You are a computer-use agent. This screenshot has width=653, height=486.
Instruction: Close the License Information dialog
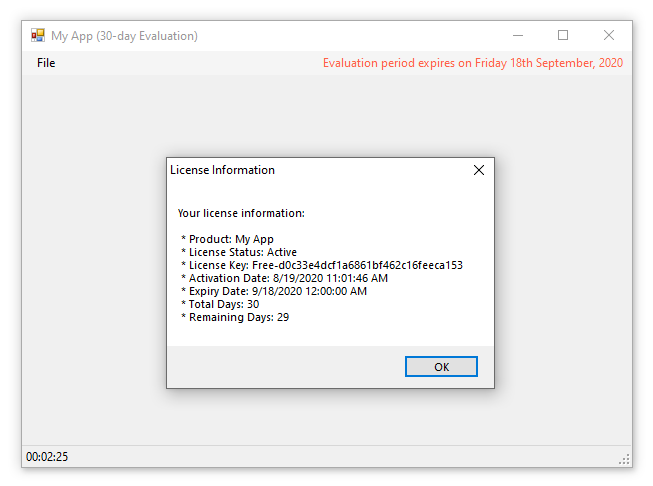pos(478,170)
